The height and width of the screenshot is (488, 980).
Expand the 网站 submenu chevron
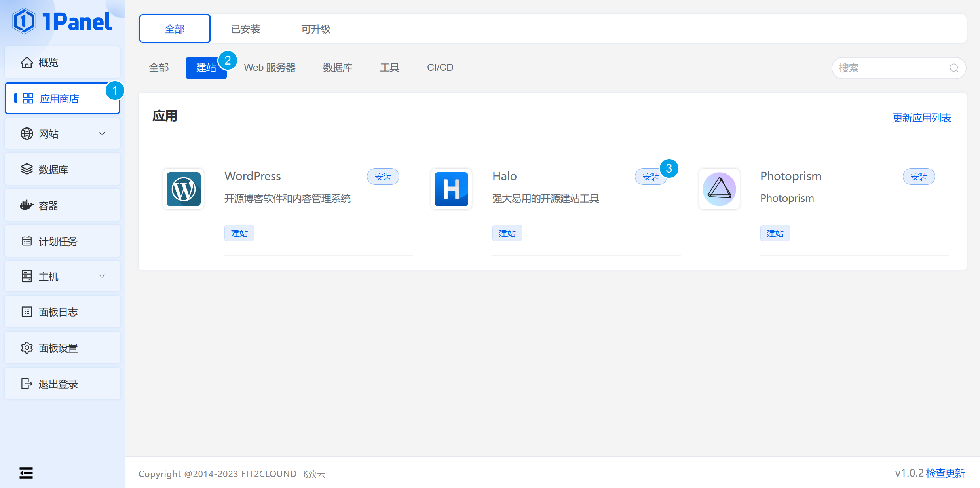pyautogui.click(x=102, y=134)
